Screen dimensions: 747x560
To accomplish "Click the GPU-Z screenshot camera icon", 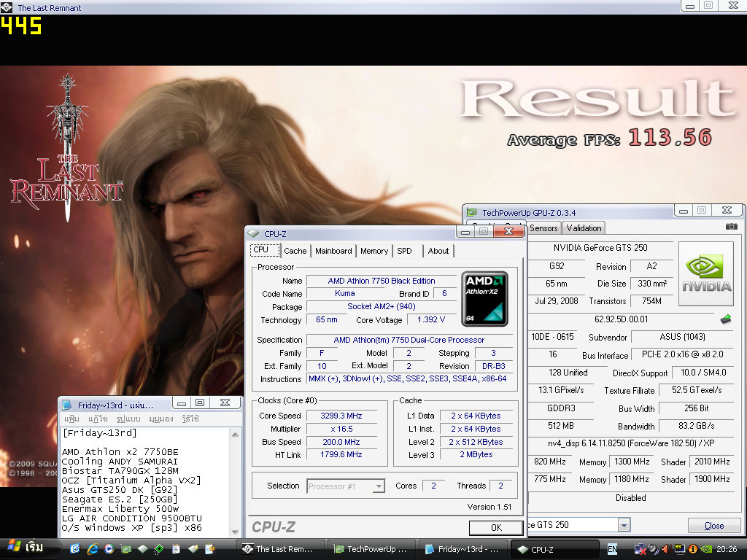I will click(x=731, y=227).
